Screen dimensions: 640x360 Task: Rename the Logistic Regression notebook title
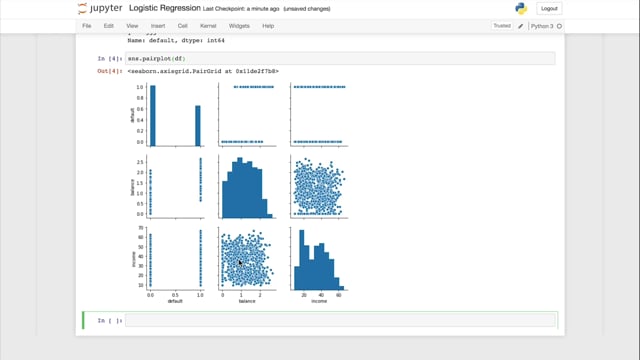[164, 8]
